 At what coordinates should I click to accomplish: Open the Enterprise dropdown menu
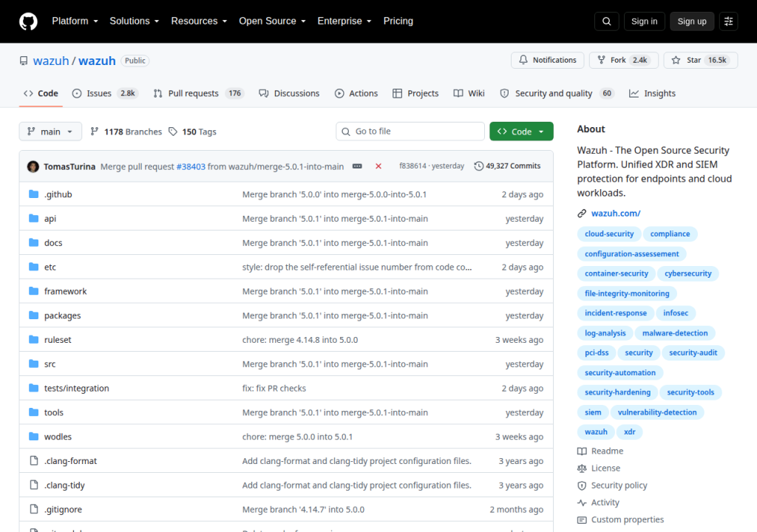coord(344,21)
